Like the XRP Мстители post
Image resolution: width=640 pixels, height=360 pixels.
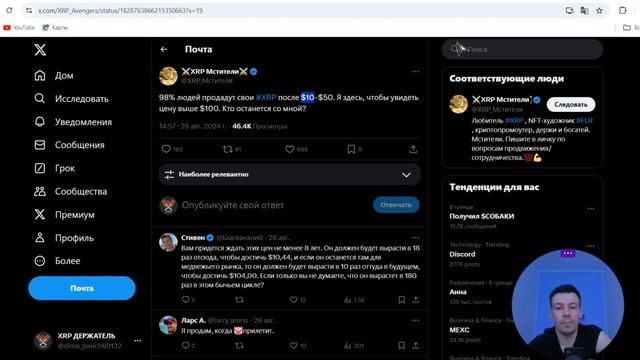[289, 149]
